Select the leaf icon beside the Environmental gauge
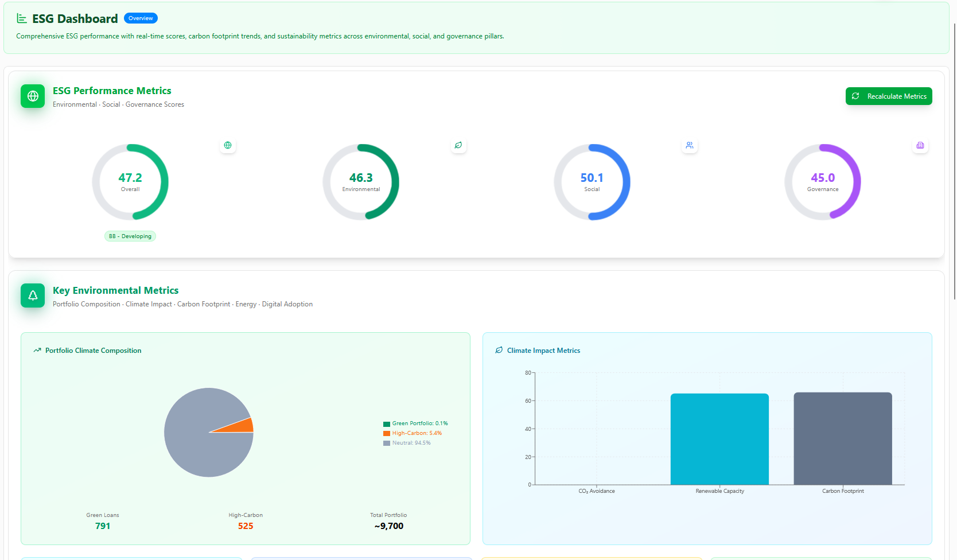The width and height of the screenshot is (957, 560). [458, 146]
